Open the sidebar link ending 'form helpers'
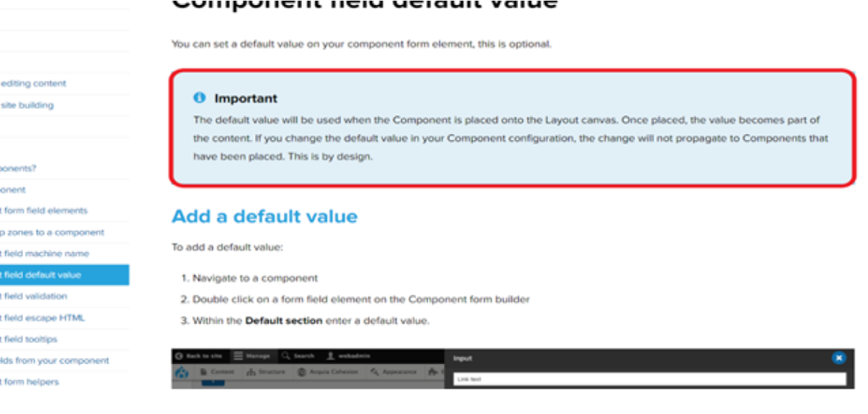 (x=30, y=382)
